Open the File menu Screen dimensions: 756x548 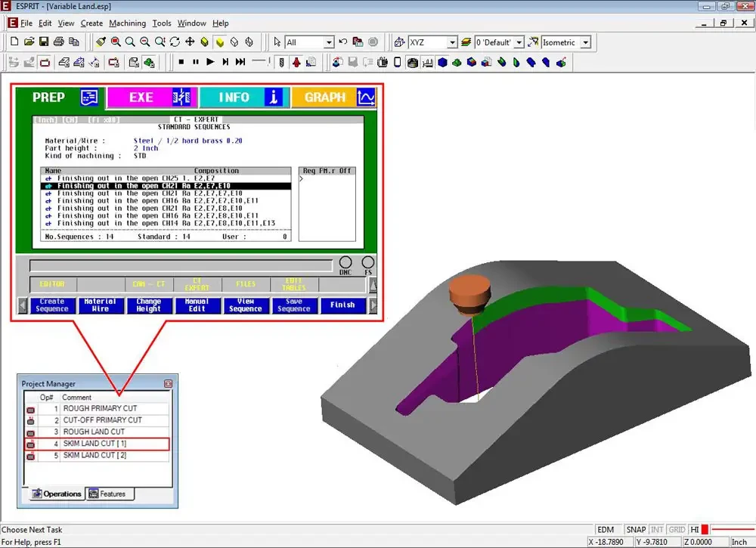pyautogui.click(x=26, y=23)
